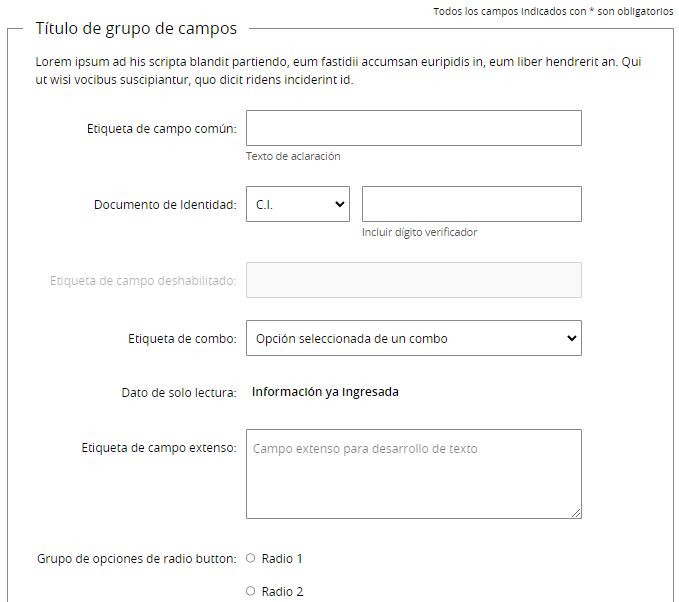679x602 pixels.
Task: Click the 'Texto de aclaración' helper text
Action: click(x=293, y=156)
